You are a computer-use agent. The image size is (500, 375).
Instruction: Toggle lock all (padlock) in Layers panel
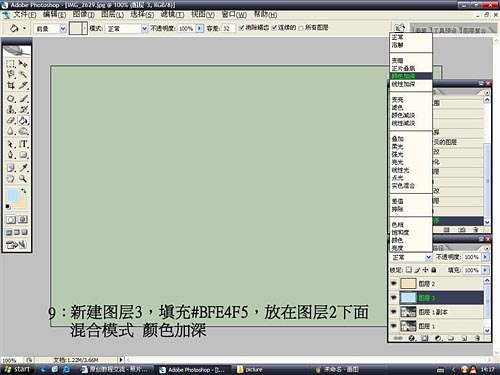[x=434, y=270]
